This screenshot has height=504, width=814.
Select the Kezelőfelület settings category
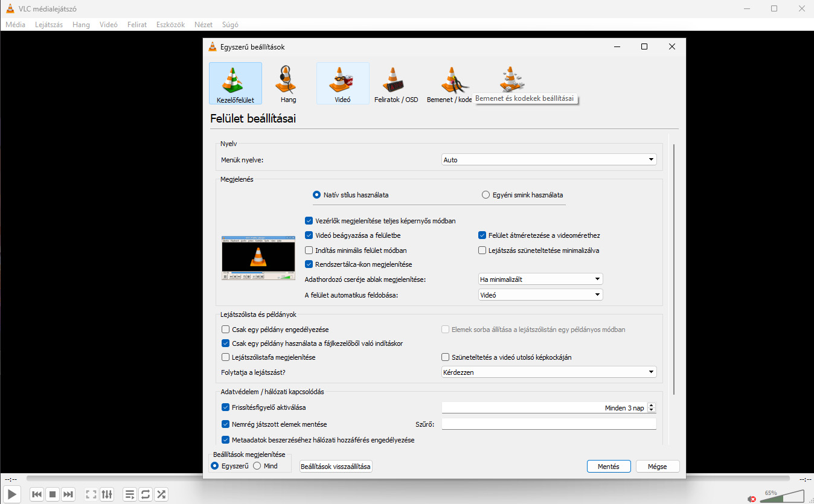click(x=235, y=84)
